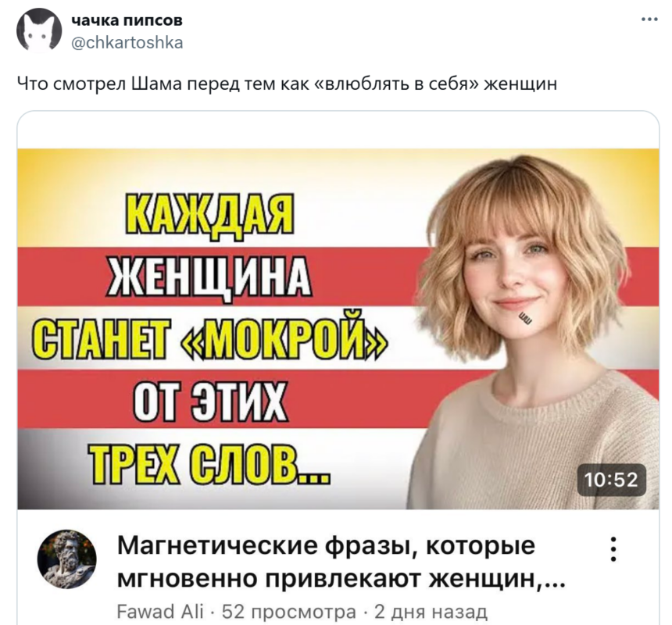Click the Fawad Ali channel name
The height and width of the screenshot is (625, 672).
160,611
